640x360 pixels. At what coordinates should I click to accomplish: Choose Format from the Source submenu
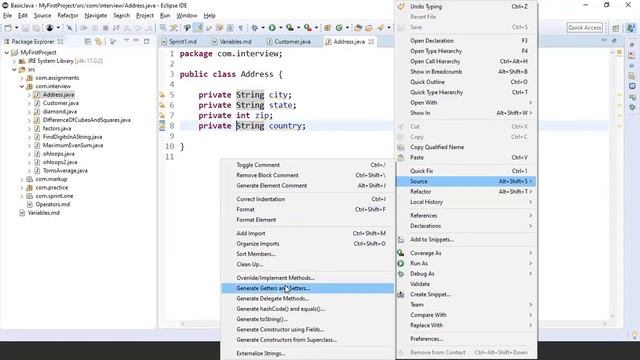click(307, 209)
